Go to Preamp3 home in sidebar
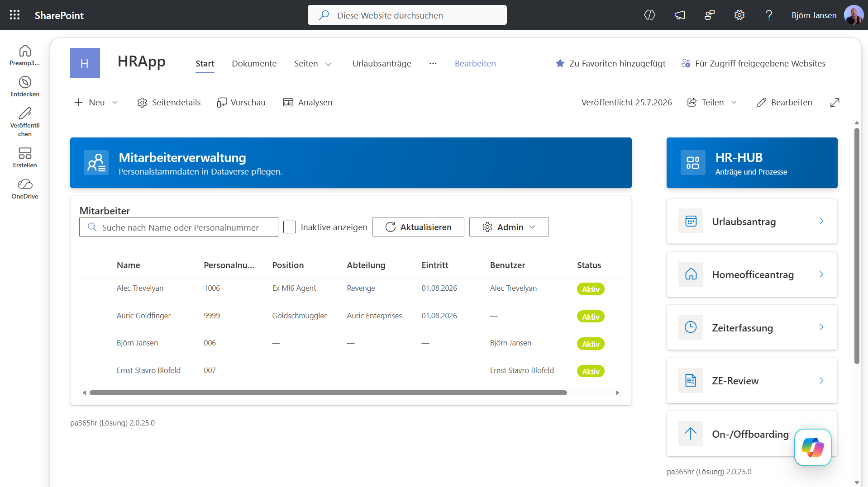The width and height of the screenshot is (868, 487). (x=25, y=55)
